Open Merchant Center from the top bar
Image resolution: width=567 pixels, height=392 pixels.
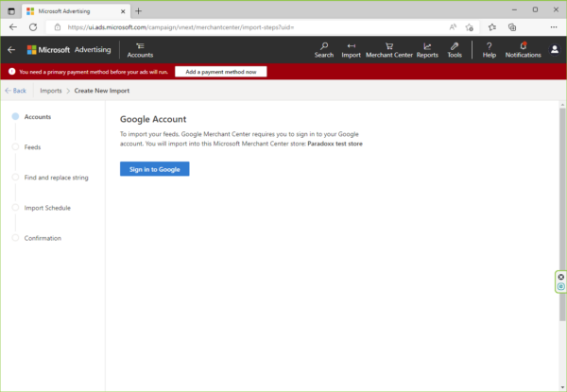click(388, 49)
